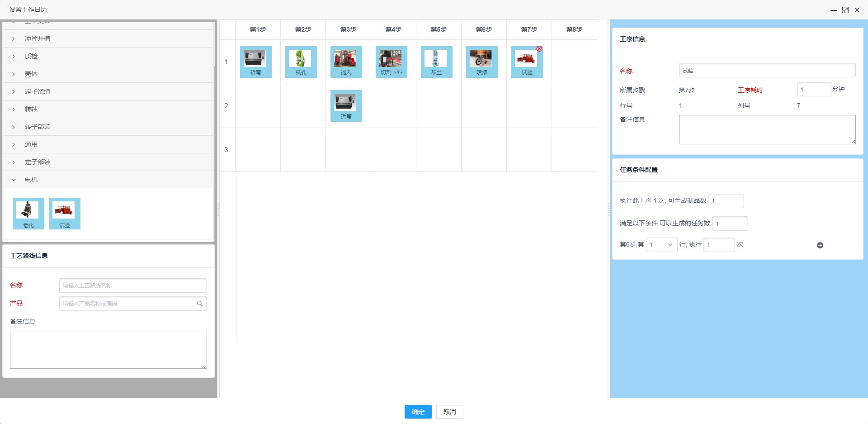Click the 第8步 column header
Image resolution: width=868 pixels, height=424 pixels.
(574, 29)
